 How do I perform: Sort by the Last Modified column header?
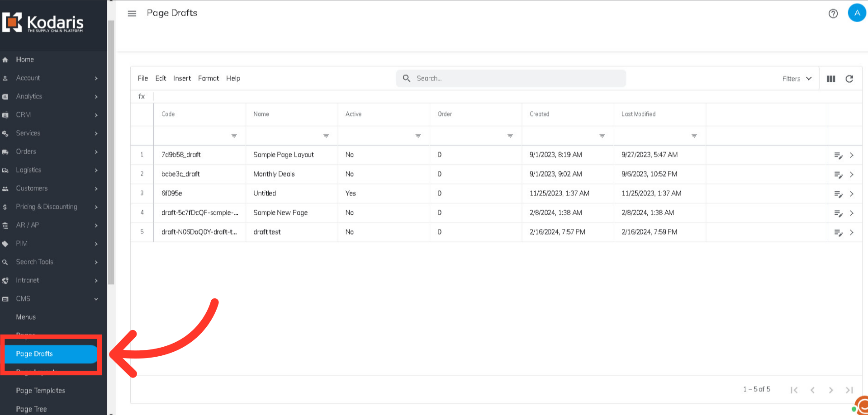pos(638,114)
